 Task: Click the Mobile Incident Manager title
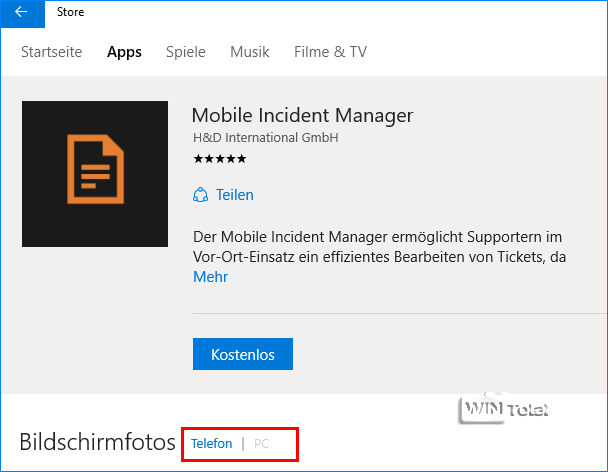click(x=302, y=115)
